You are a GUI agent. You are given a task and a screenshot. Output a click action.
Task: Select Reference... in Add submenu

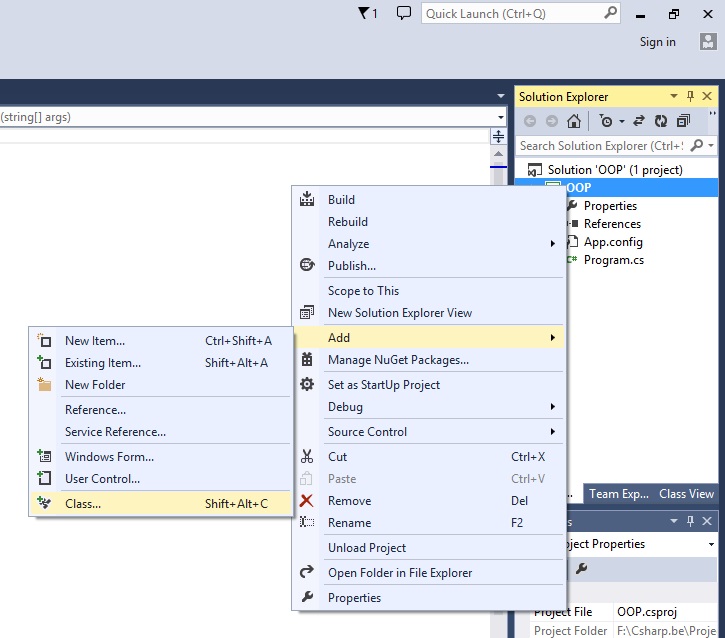point(161,410)
